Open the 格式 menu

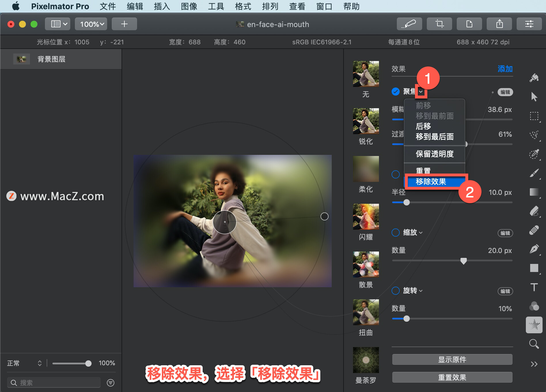click(243, 6)
